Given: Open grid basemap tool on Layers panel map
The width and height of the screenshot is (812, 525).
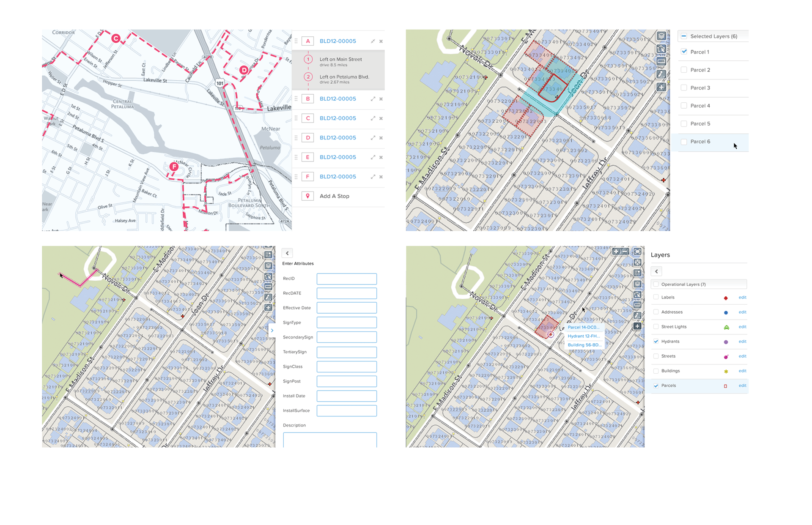Looking at the screenshot, I should [x=637, y=273].
